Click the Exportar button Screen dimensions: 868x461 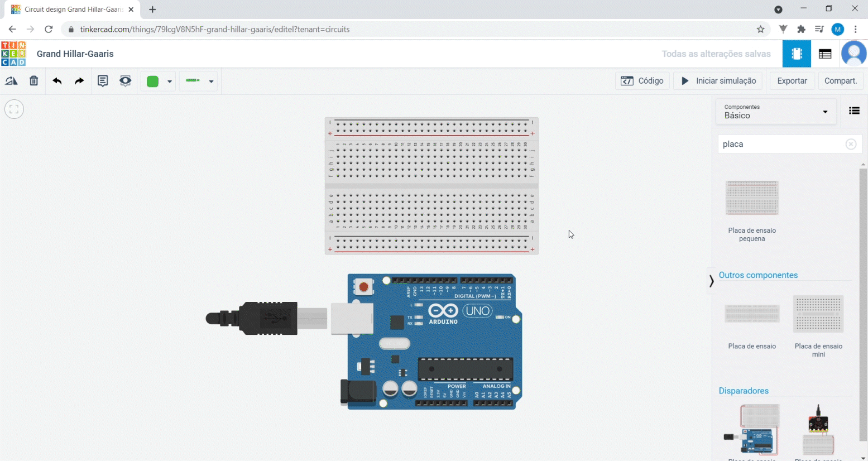pos(792,81)
